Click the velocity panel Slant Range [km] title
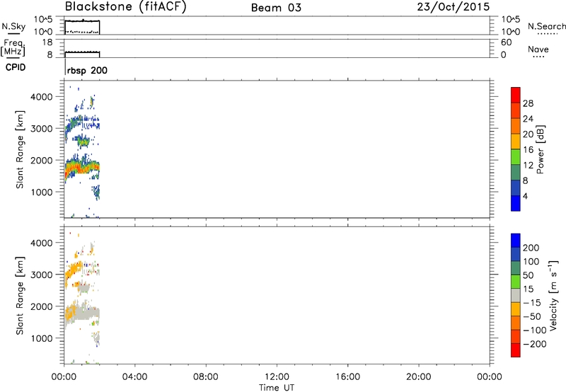 [20, 295]
